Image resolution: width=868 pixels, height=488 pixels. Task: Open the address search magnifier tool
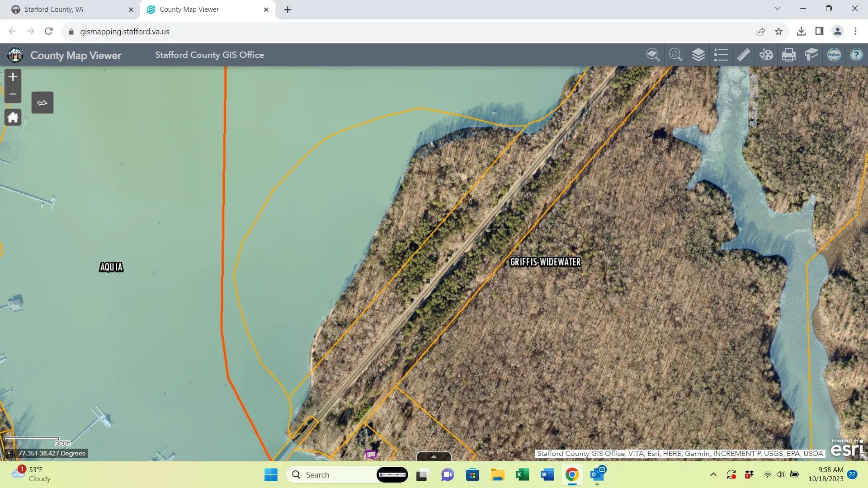coord(675,55)
